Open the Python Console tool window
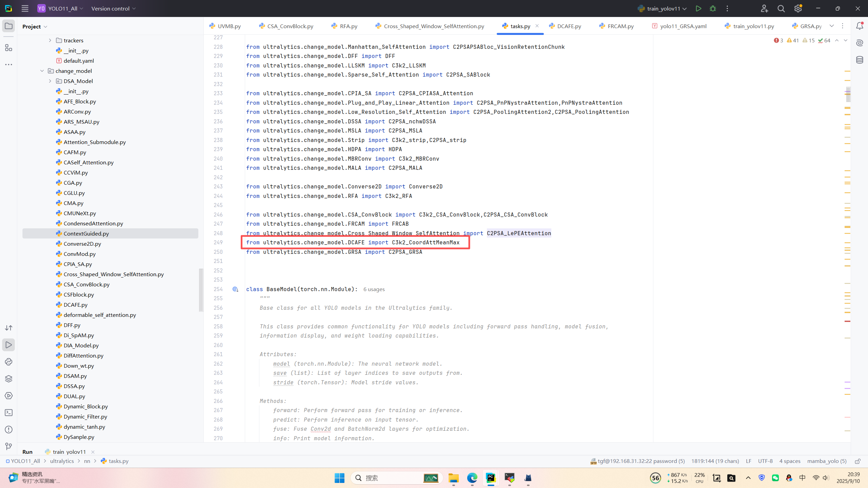This screenshot has width=868, height=488. point(9,362)
